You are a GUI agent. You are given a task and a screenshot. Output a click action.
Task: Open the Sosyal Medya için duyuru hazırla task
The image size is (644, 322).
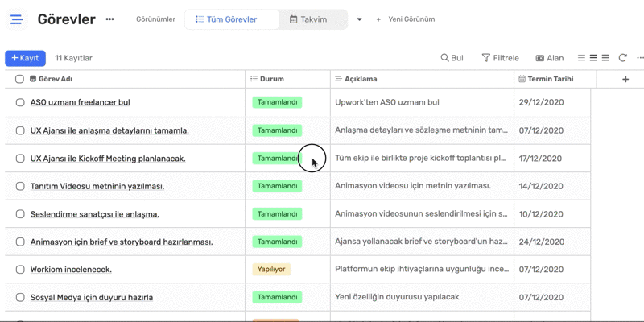(92, 297)
